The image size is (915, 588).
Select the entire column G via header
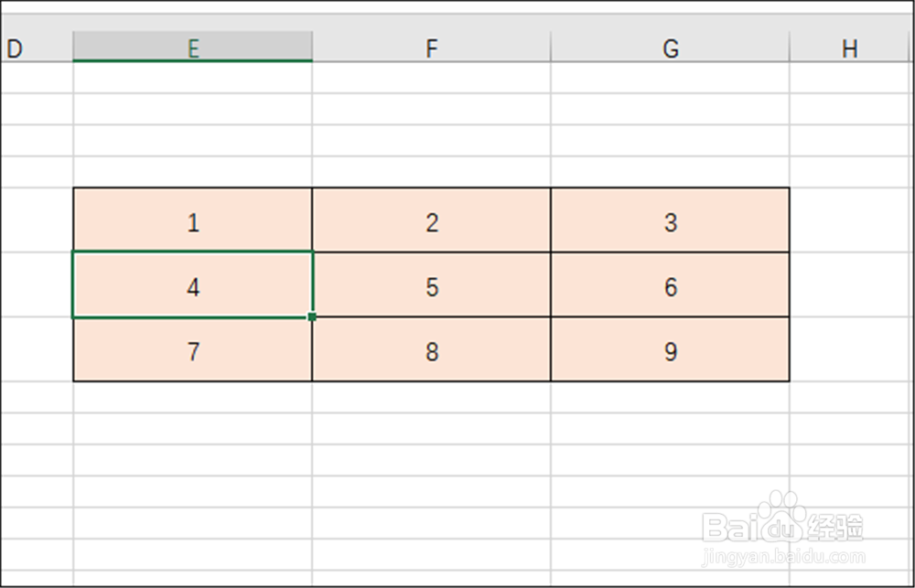tap(670, 48)
